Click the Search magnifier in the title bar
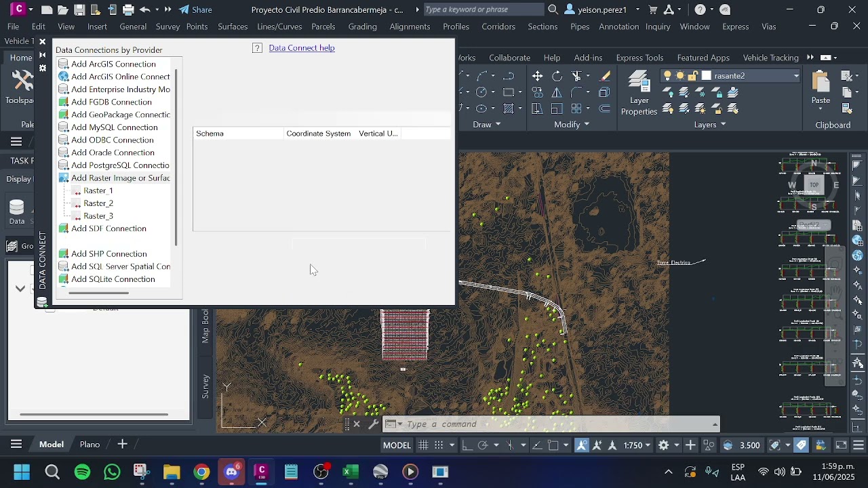This screenshot has width=868, height=488. 553,9
